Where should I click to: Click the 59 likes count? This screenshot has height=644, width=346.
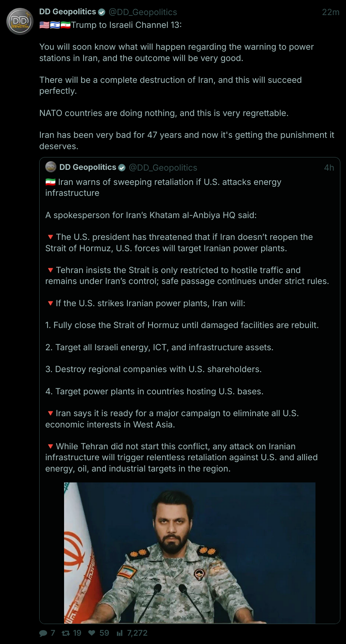(x=104, y=633)
